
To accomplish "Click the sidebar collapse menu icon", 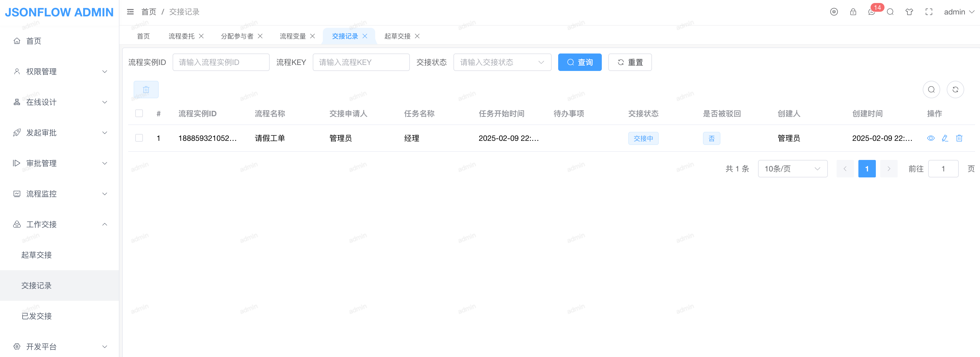I will click(x=130, y=12).
